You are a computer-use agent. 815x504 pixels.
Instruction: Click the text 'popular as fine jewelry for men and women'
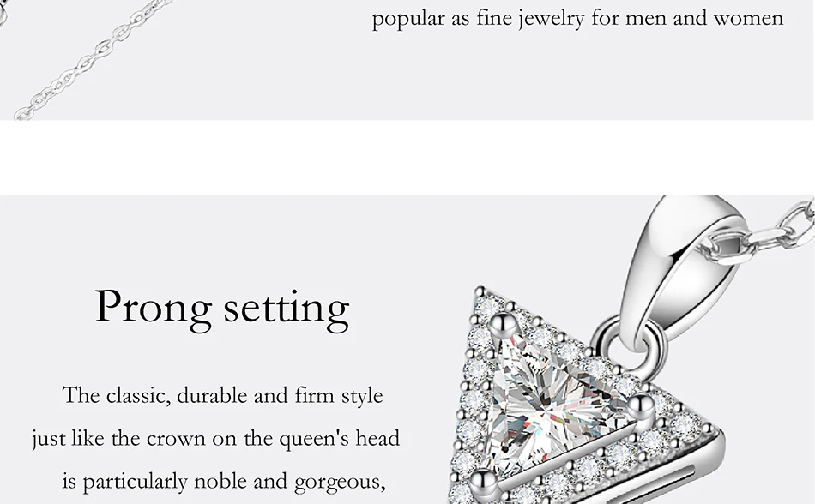pyautogui.click(x=577, y=18)
